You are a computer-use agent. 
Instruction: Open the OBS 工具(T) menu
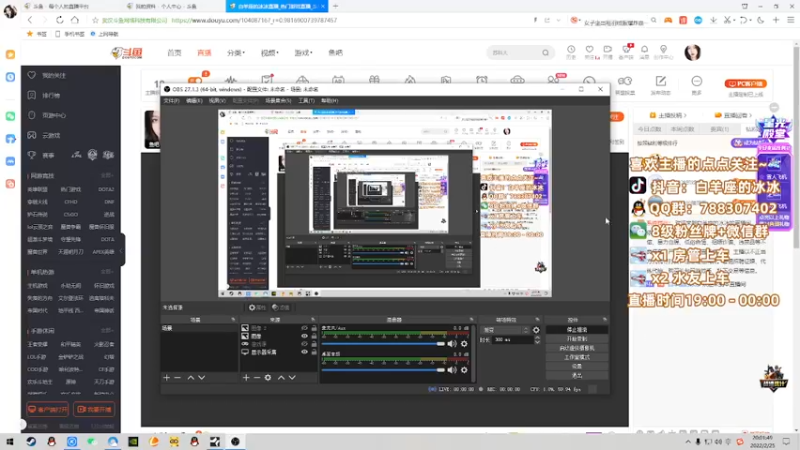point(306,101)
